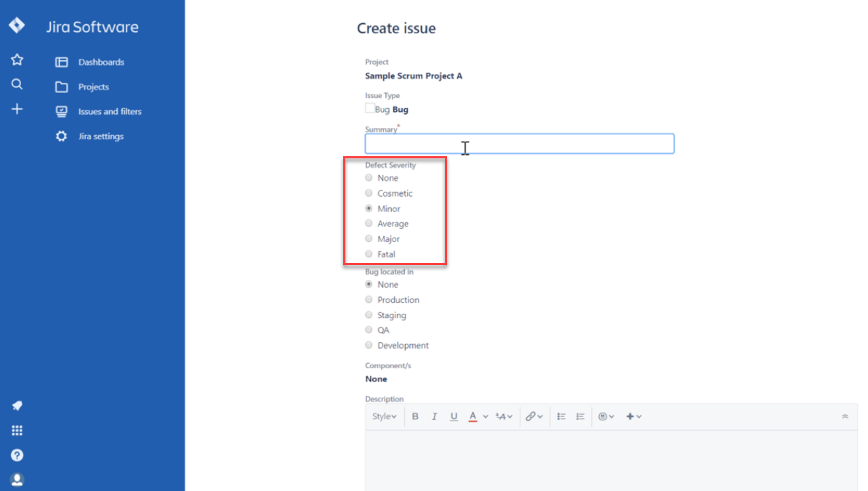Image resolution: width=868 pixels, height=491 pixels.
Task: Click into the Summary input field
Action: (519, 144)
